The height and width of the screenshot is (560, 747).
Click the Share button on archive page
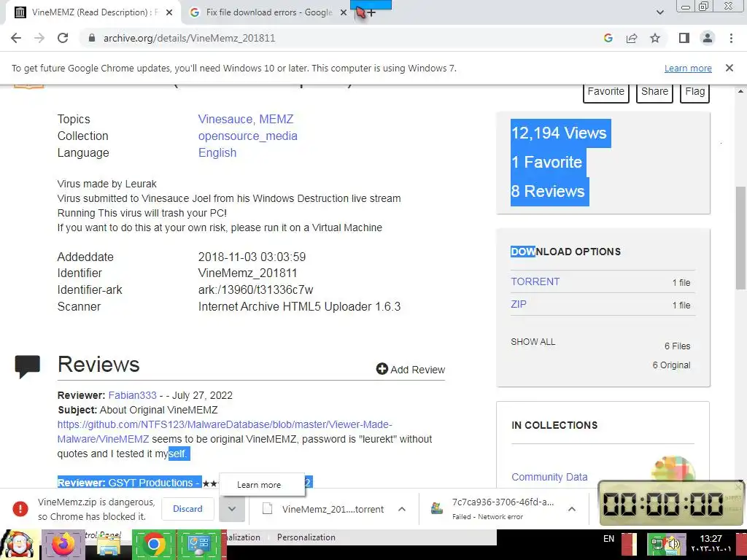point(654,91)
